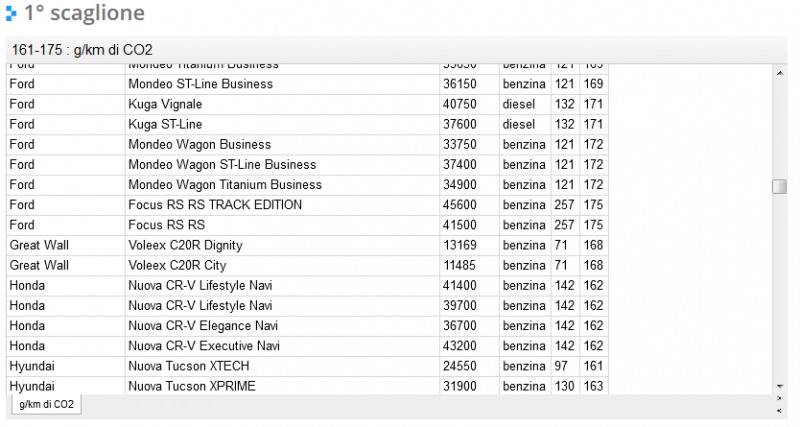Click the '1° scaglione' heading text
The width and height of the screenshot is (800, 427).
click(85, 13)
